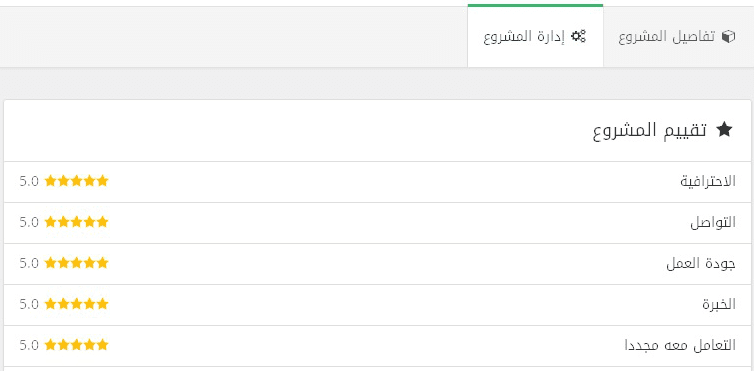Click the star rating icons for الاحترافية
Viewport: 754px width, 371px height.
pyautogui.click(x=76, y=181)
